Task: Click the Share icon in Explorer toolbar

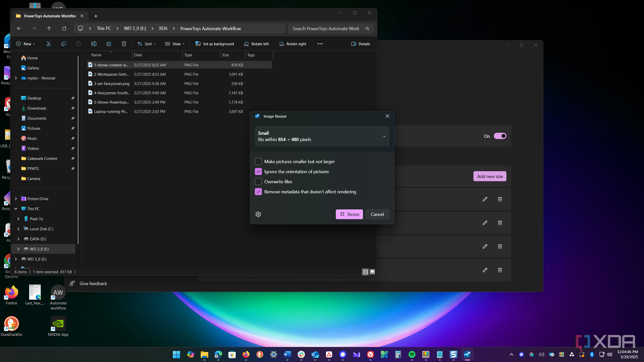Action: coord(109,44)
